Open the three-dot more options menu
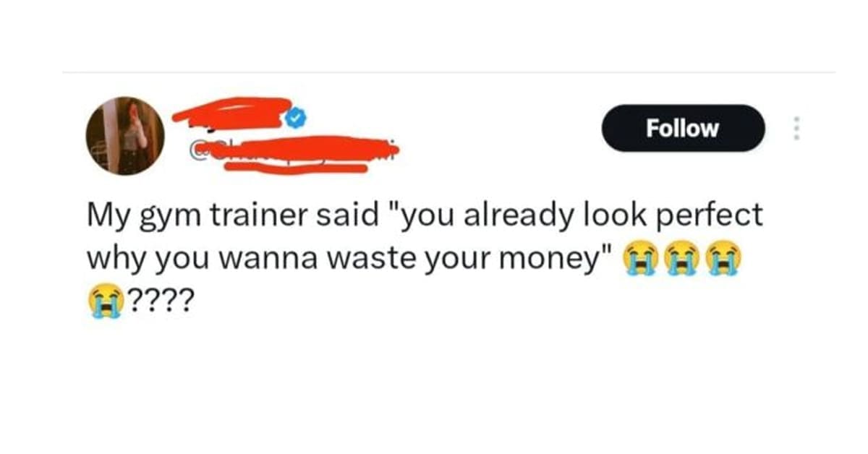 point(796,128)
